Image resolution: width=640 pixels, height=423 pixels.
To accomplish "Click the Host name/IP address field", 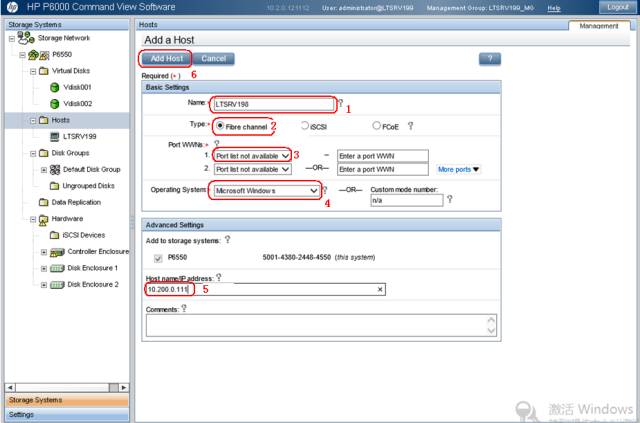I will pyautogui.click(x=265, y=289).
